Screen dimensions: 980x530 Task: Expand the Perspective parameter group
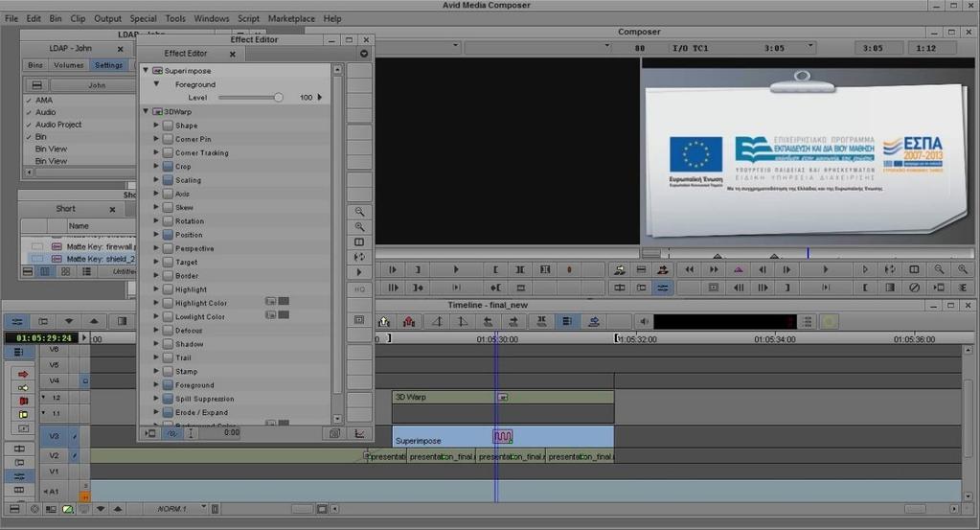click(156, 248)
